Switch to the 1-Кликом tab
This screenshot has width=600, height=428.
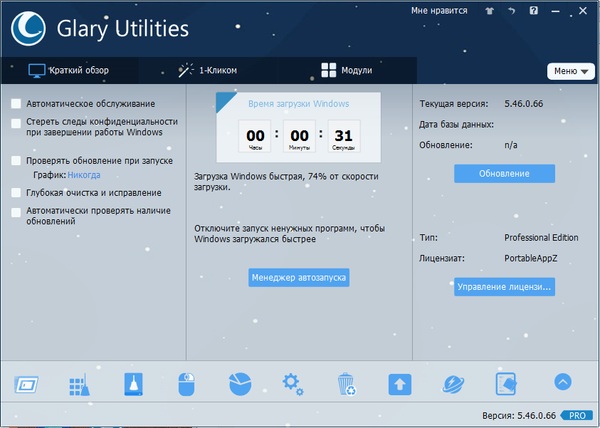[208, 71]
